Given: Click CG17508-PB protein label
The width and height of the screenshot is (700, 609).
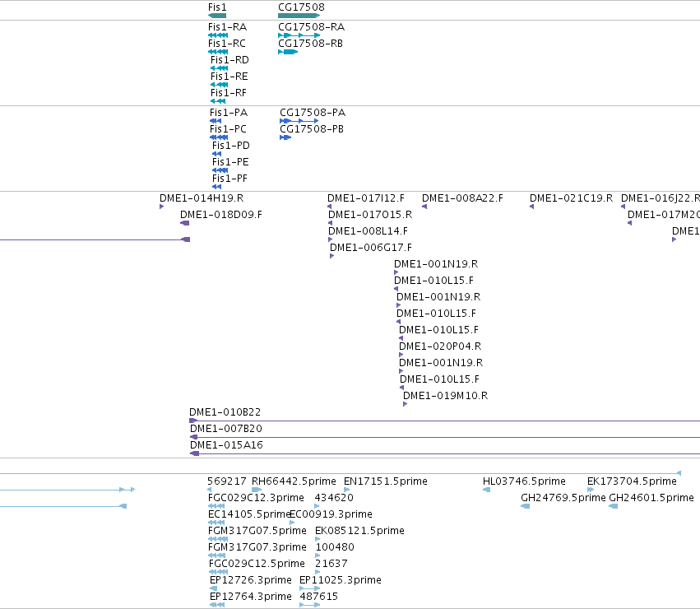Looking at the screenshot, I should pyautogui.click(x=312, y=129).
